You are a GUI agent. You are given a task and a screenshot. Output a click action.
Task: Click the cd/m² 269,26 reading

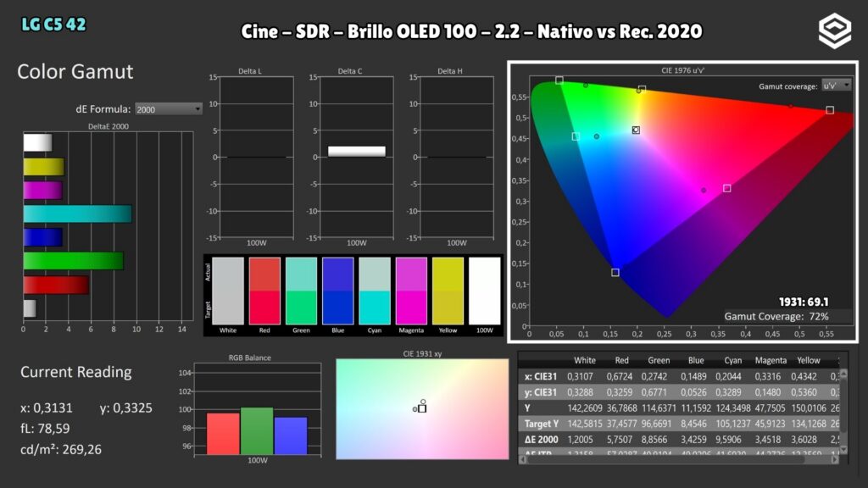click(x=61, y=449)
